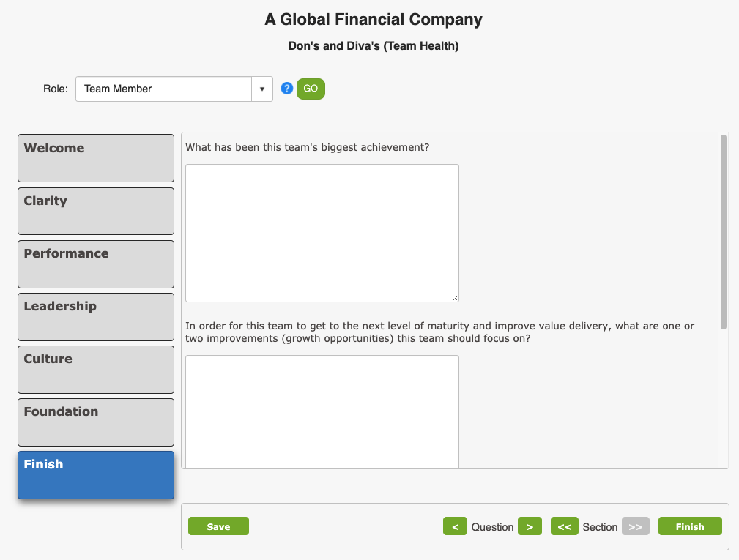Save the survey responses
The height and width of the screenshot is (560, 739).
click(x=218, y=526)
